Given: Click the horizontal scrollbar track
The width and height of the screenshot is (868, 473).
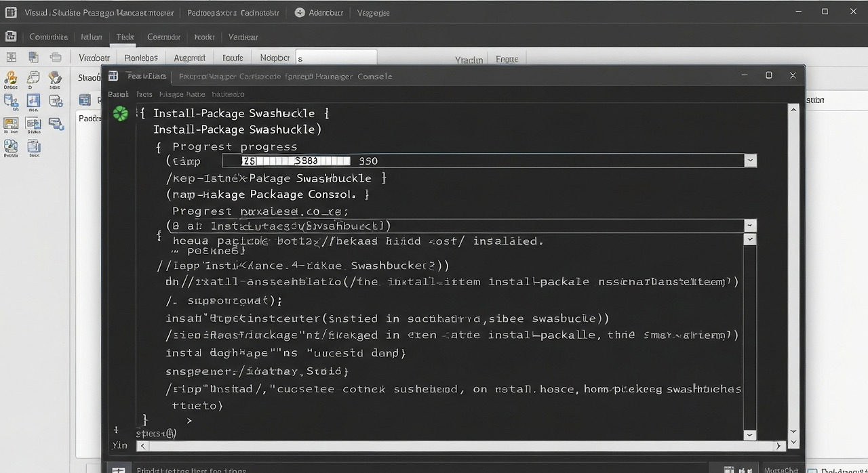Looking at the screenshot, I should point(461,446).
